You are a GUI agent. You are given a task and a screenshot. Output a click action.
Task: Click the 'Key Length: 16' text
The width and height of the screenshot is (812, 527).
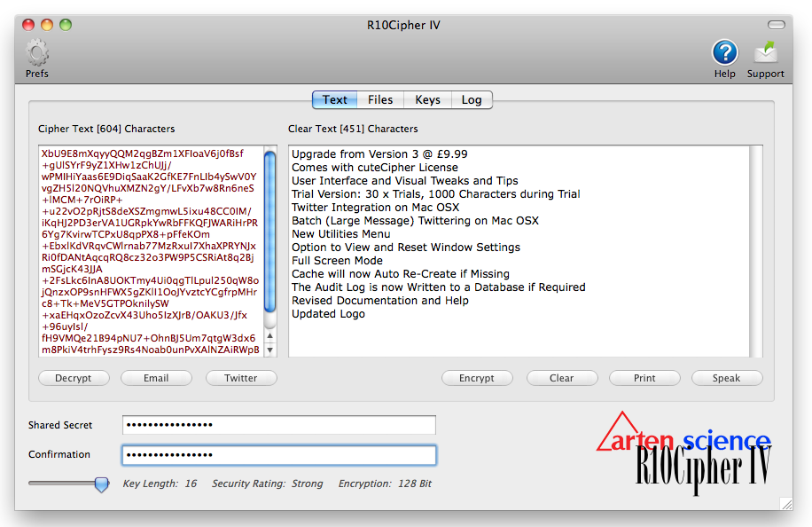click(160, 484)
